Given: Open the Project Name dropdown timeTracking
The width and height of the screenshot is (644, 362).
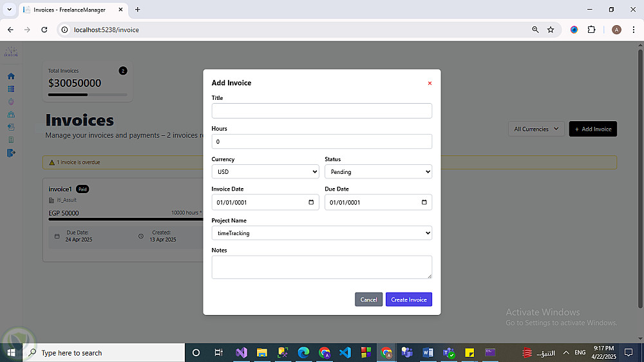Looking at the screenshot, I should [x=321, y=233].
